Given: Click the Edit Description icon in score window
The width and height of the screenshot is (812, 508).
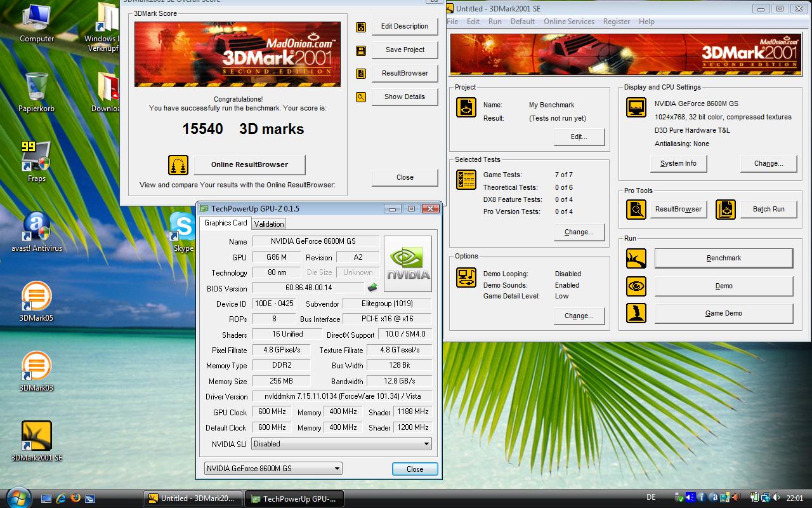Looking at the screenshot, I should pos(361,27).
